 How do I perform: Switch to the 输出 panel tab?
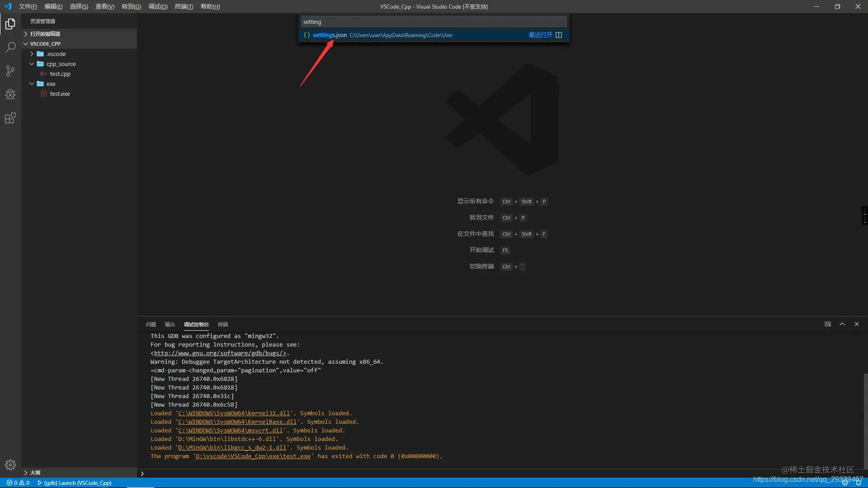[x=170, y=324]
